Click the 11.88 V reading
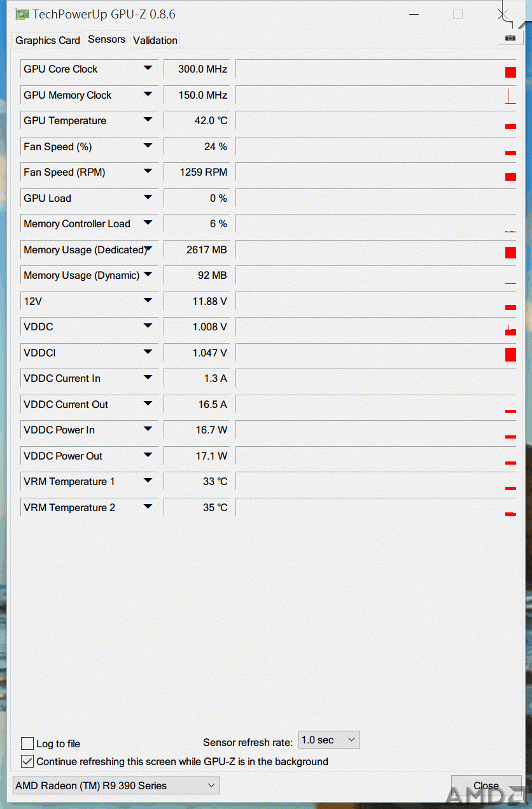 tap(197, 301)
